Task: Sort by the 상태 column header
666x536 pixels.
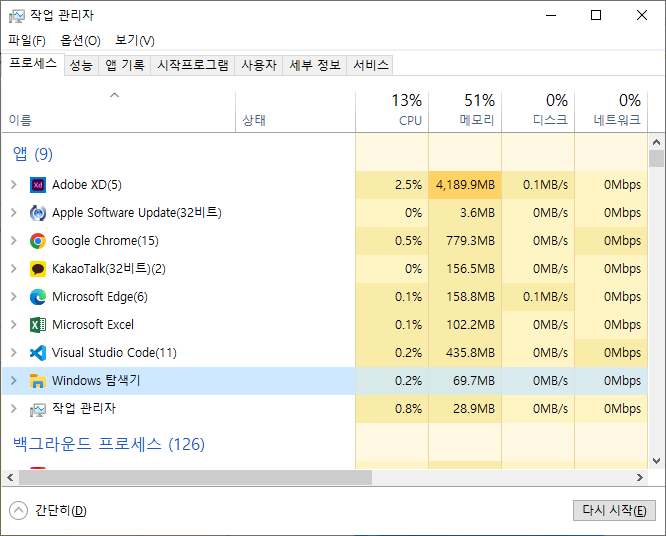Action: [296, 112]
